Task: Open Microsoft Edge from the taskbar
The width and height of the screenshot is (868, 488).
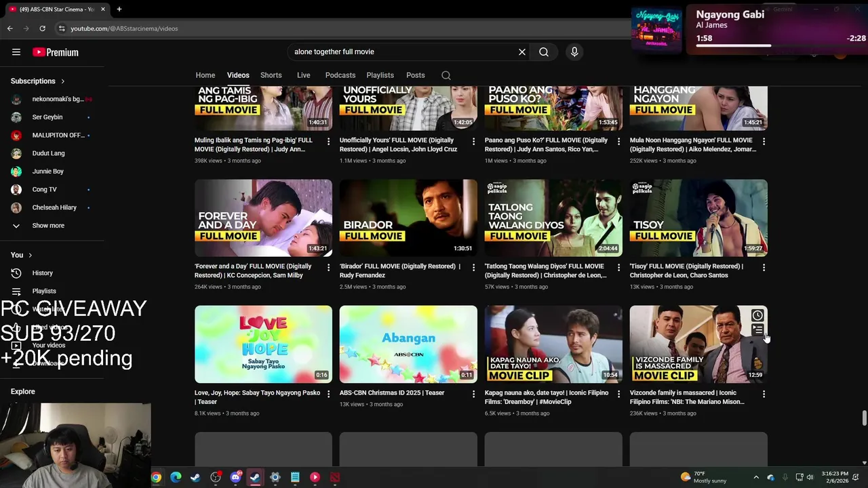Action: click(176, 477)
